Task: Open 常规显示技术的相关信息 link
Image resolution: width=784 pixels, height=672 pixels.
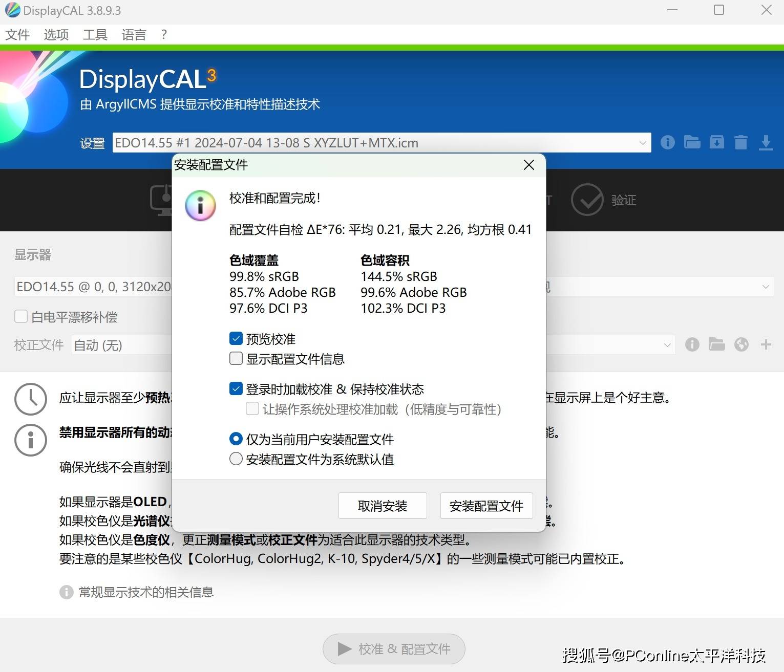Action: click(x=146, y=592)
